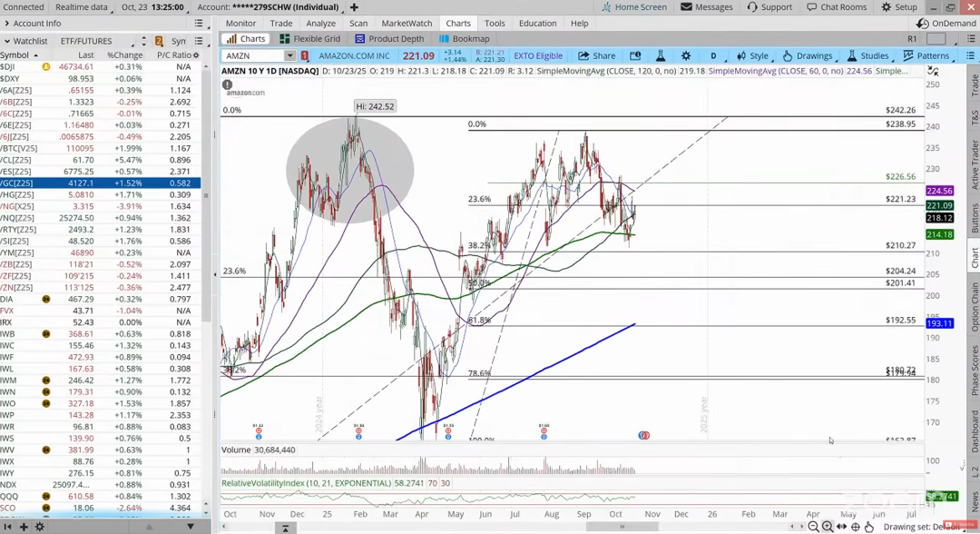The image size is (980, 534).
Task: Select the /BTC[V25] watchlist row
Action: click(x=100, y=148)
